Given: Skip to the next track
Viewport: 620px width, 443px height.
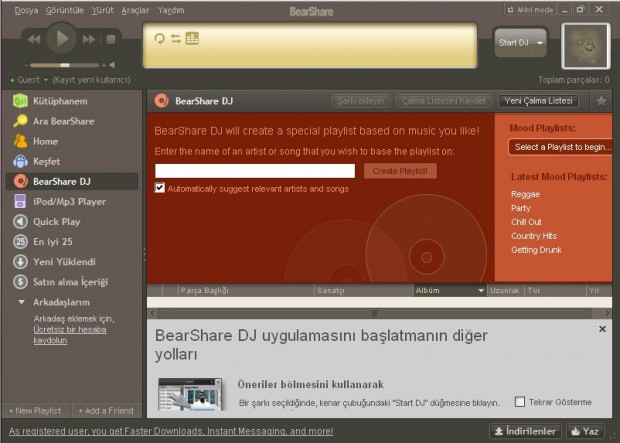Looking at the screenshot, I should (x=89, y=39).
